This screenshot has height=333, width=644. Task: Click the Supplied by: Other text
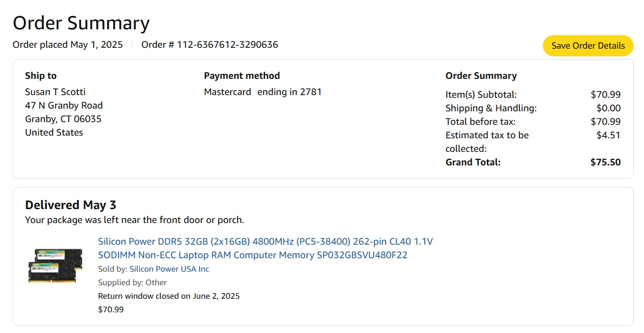[x=132, y=283]
